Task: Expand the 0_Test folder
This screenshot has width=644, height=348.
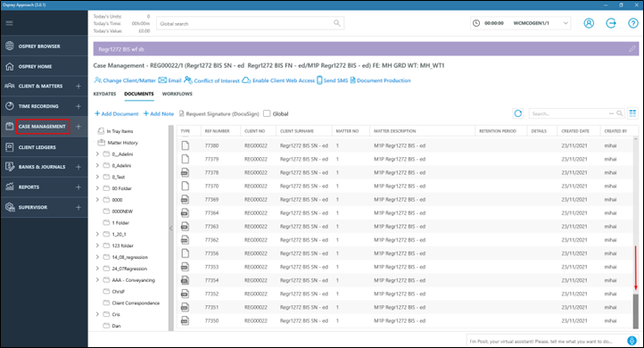Action: coord(97,177)
